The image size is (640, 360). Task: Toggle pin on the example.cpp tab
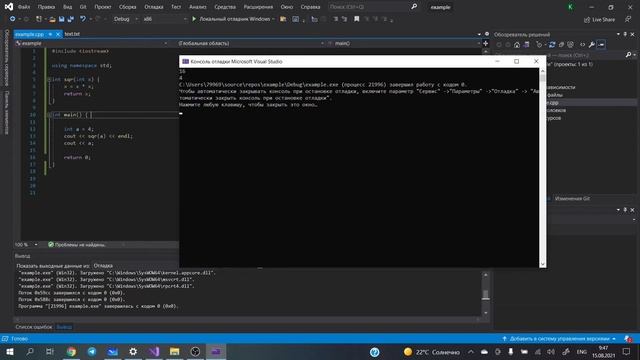click(50, 34)
